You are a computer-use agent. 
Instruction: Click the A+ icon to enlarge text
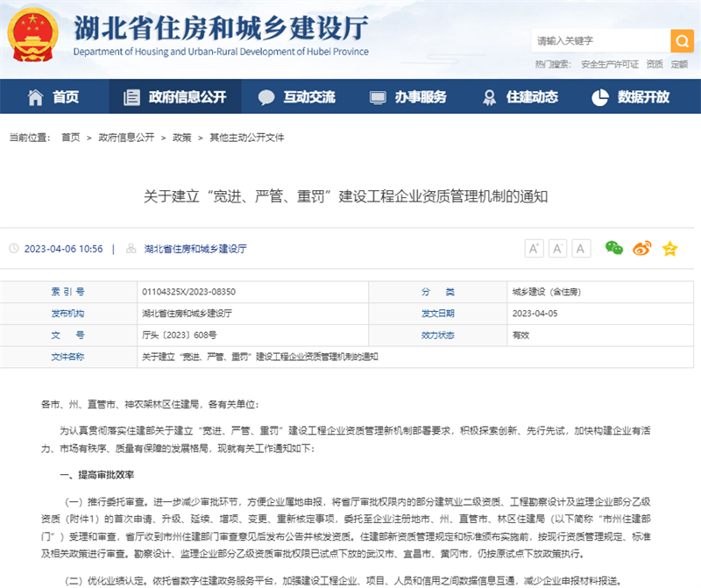pos(535,248)
